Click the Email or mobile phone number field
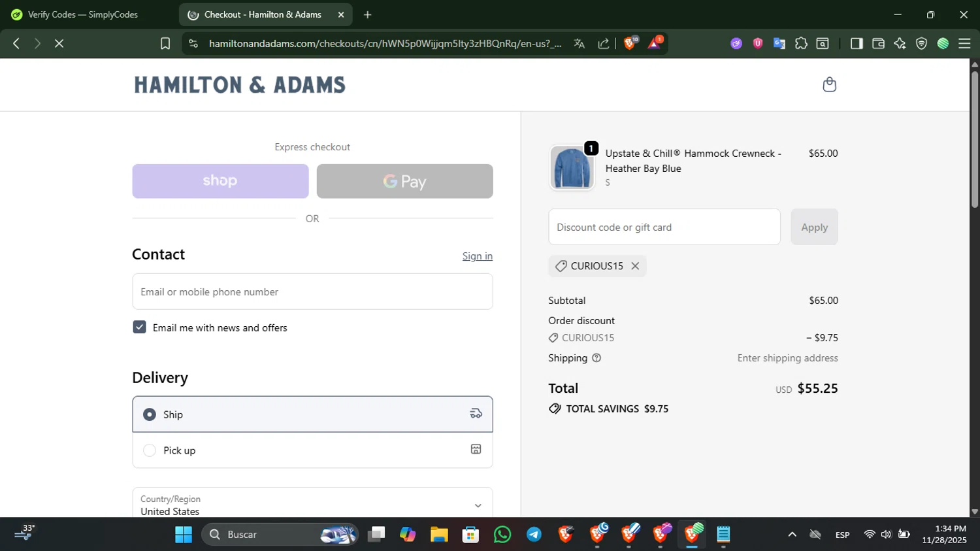 coord(312,292)
